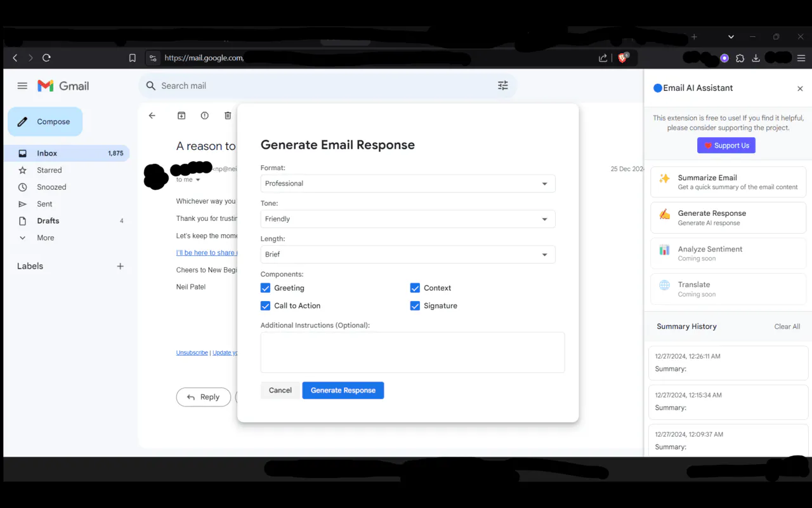Viewport: 812px width, 508px height.
Task: Click the Generate Response writing hand icon
Action: click(664, 214)
